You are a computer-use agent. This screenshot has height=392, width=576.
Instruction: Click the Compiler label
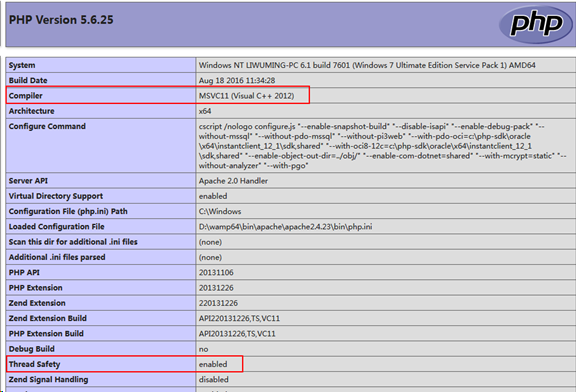26,96
